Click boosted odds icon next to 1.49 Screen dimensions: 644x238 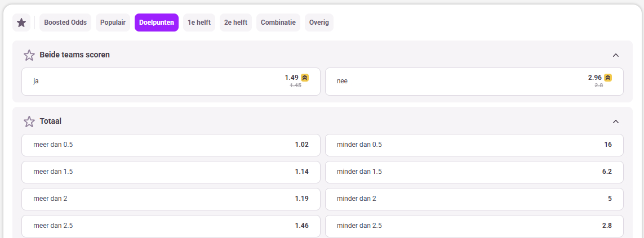tap(305, 78)
